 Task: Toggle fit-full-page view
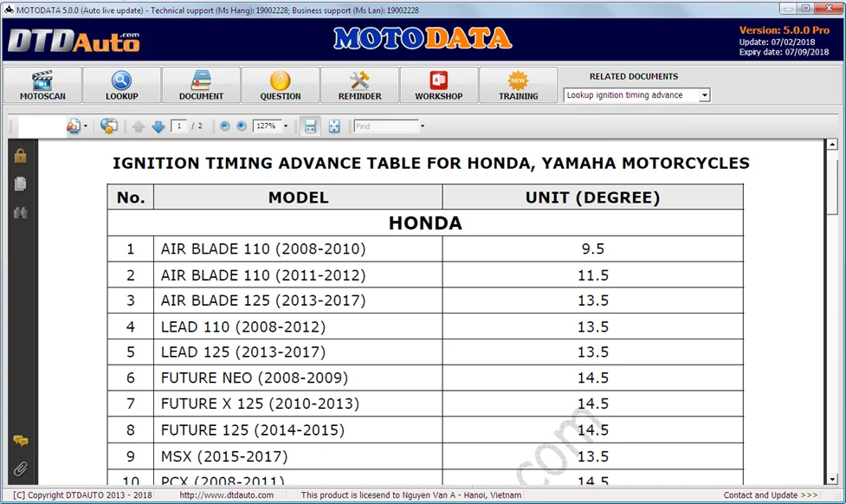click(333, 126)
